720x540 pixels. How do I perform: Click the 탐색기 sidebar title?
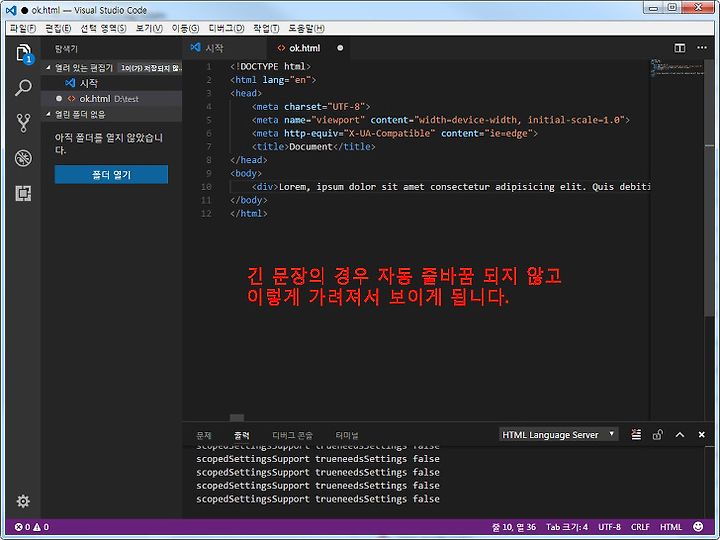tap(66, 49)
